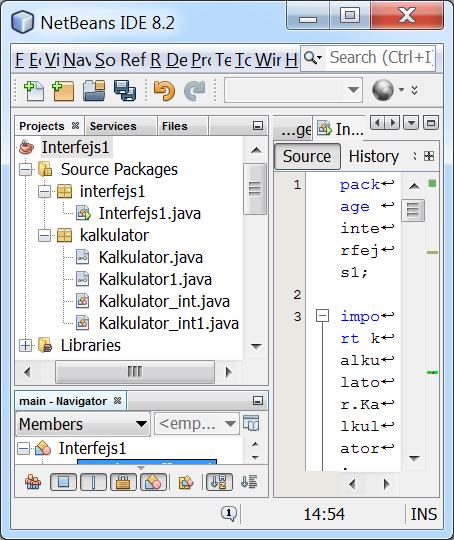The height and width of the screenshot is (540, 454).
Task: Open the editor documents list dropdown
Action: click(411, 122)
